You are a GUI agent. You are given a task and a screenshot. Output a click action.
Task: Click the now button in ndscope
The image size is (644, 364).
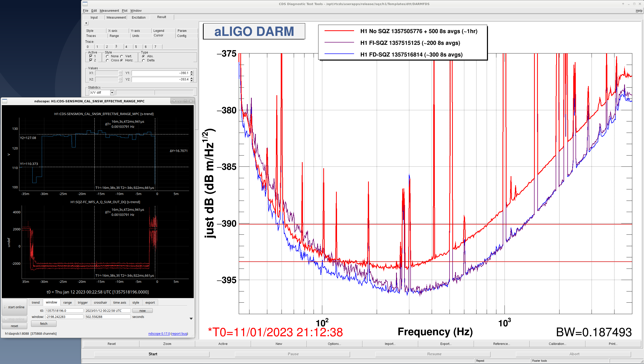(143, 311)
